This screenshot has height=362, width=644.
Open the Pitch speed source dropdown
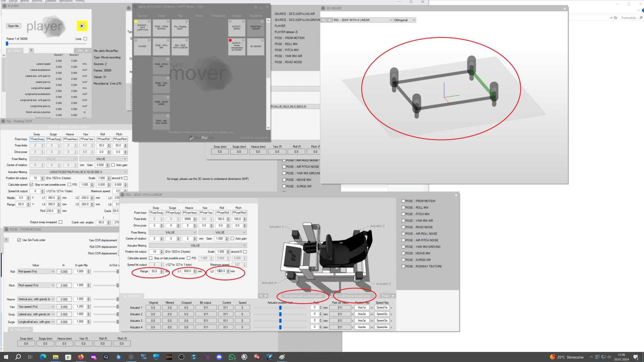tap(36, 285)
